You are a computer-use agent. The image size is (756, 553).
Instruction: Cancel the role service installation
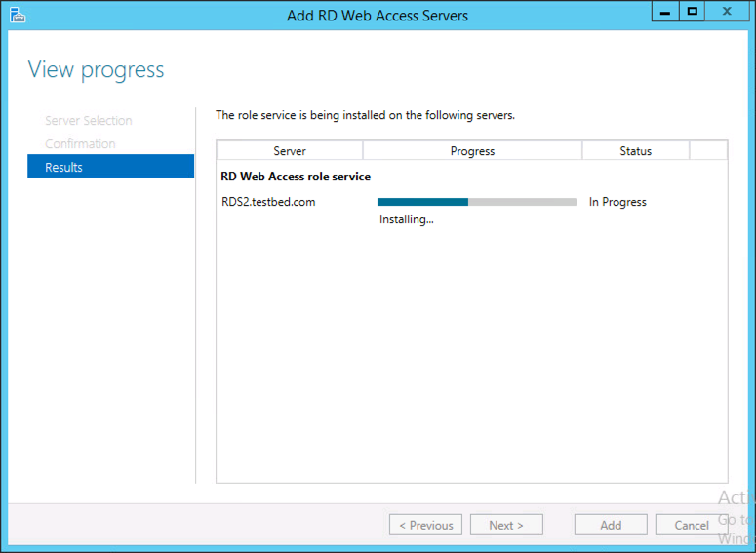[x=692, y=525]
